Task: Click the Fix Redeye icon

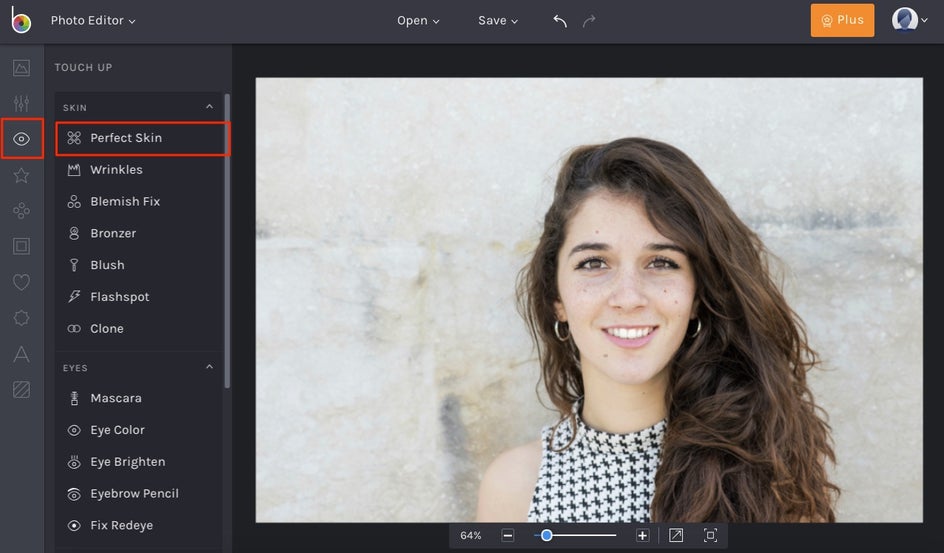Action: [74, 526]
